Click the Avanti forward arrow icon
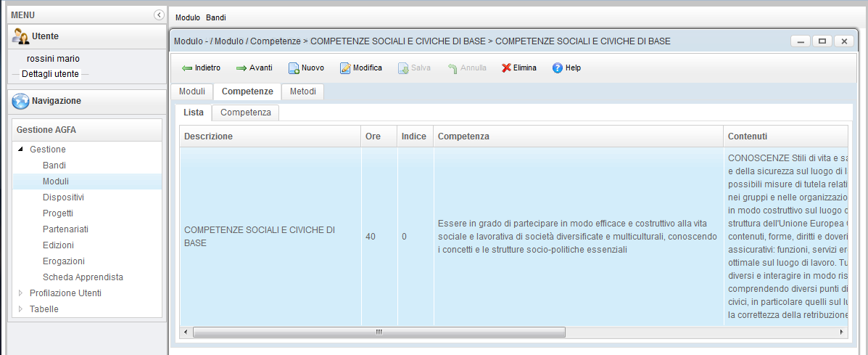Viewport: 868px width, 355px height. pos(241,68)
